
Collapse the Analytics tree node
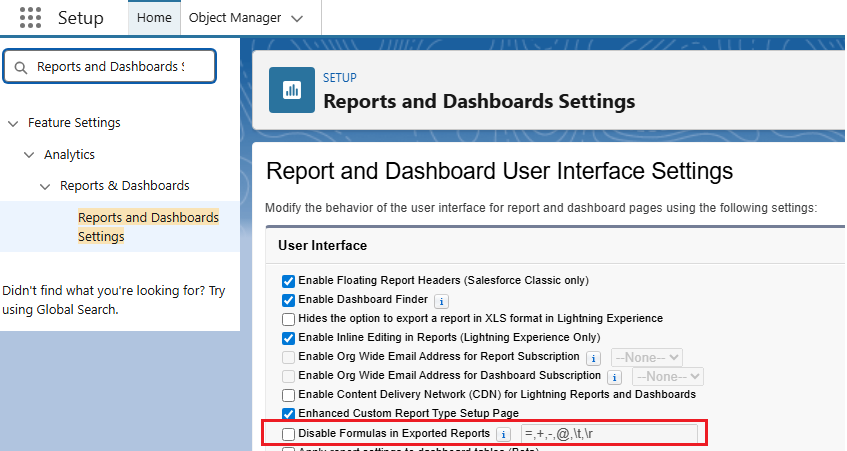click(29, 155)
